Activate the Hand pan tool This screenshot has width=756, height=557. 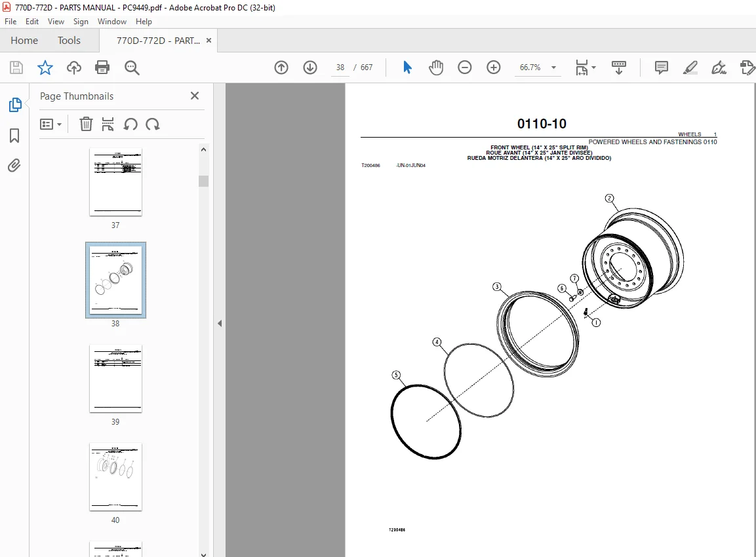tap(436, 67)
